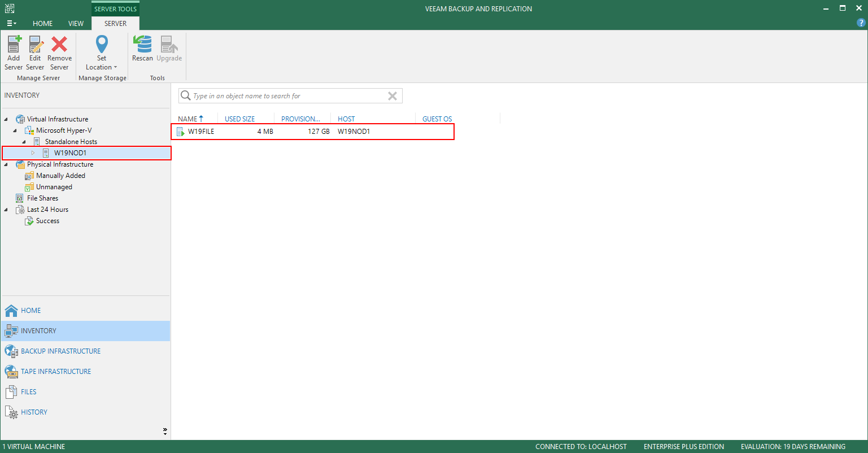Select the Success node in the tree
868x453 pixels.
pyautogui.click(x=47, y=221)
